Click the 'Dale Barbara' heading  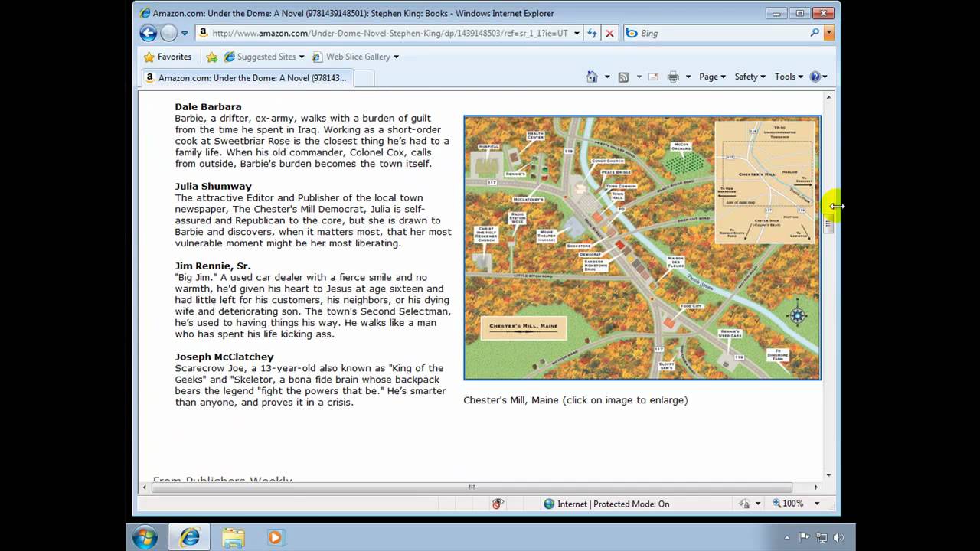pos(207,106)
